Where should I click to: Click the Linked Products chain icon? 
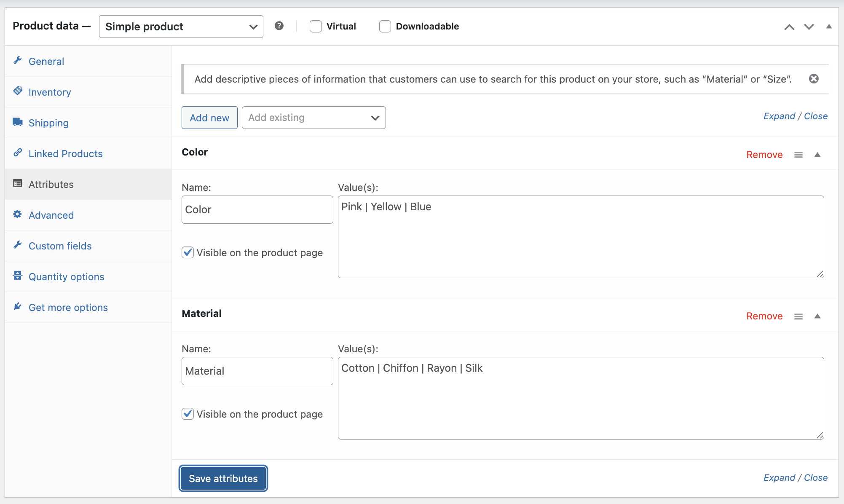click(18, 153)
